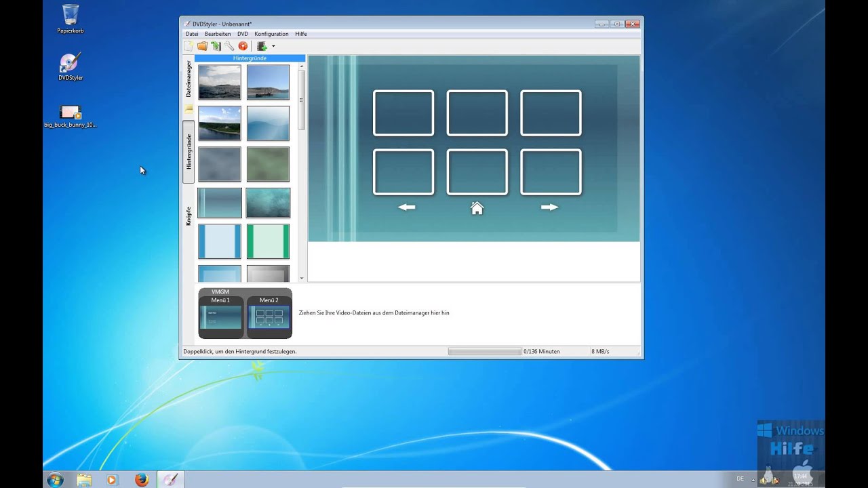Start burning with the red disc icon
The width and height of the screenshot is (868, 488).
(243, 46)
